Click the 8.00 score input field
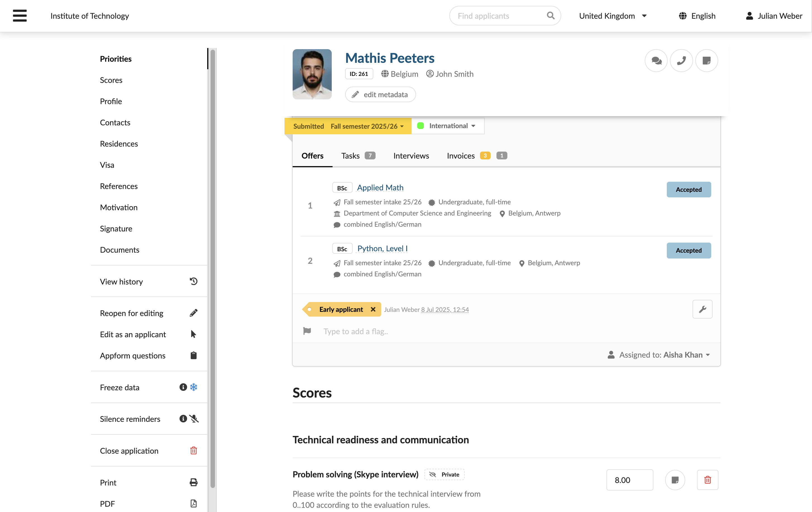 click(x=630, y=480)
